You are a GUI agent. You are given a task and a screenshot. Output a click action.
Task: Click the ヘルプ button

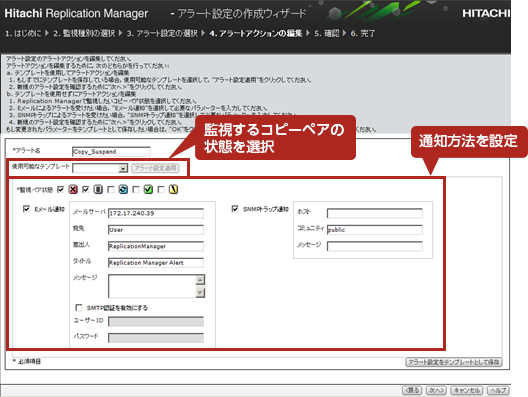pyautogui.click(x=498, y=390)
